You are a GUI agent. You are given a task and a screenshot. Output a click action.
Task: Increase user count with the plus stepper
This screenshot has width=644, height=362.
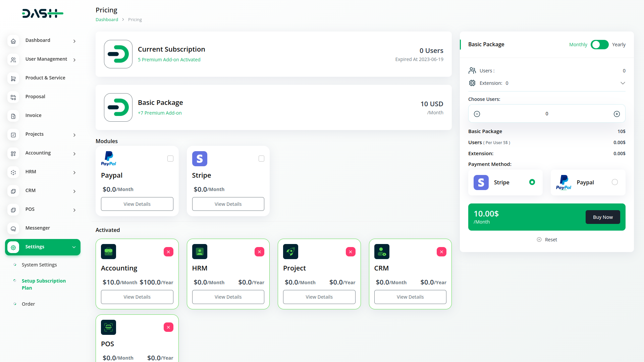[617, 114]
